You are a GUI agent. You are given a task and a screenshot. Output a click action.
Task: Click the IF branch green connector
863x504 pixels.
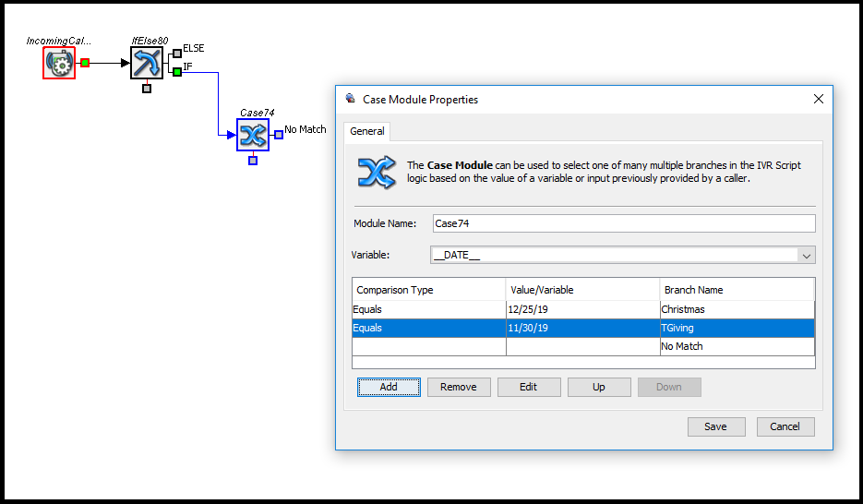(x=176, y=72)
